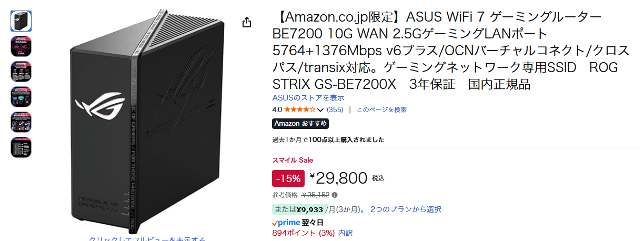This screenshot has width=644, height=241.
Task: Open the 2つのプランから選択 payment plans link
Action: [x=406, y=209]
